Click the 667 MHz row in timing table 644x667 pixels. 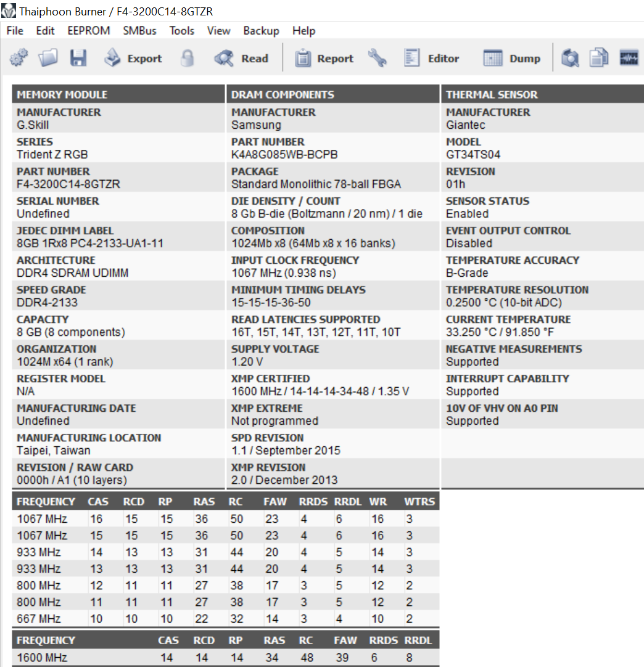[x=226, y=618]
